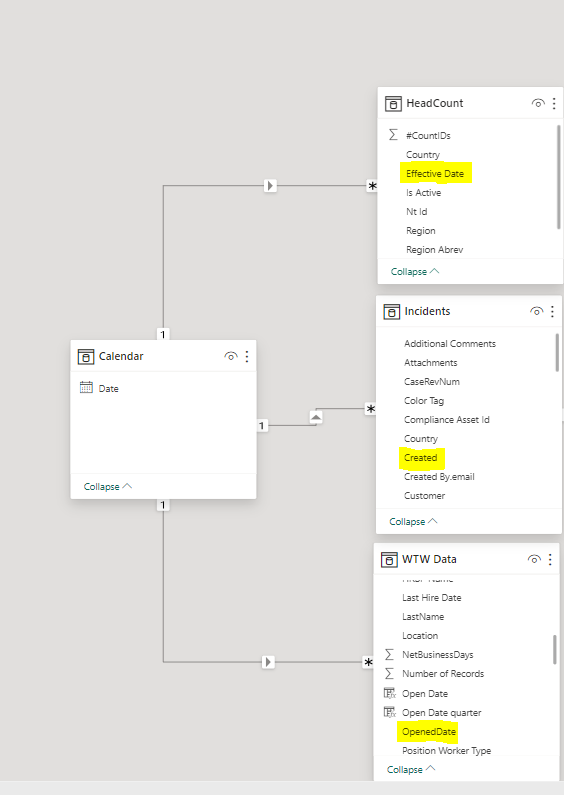The image size is (564, 795).
Task: Select the Color Tag field
Action: pyautogui.click(x=424, y=401)
